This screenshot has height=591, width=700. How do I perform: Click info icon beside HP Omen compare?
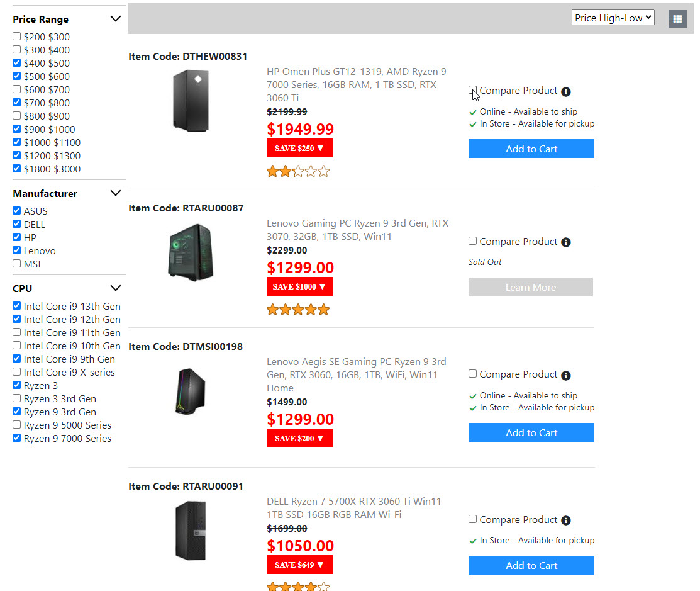[x=566, y=92]
